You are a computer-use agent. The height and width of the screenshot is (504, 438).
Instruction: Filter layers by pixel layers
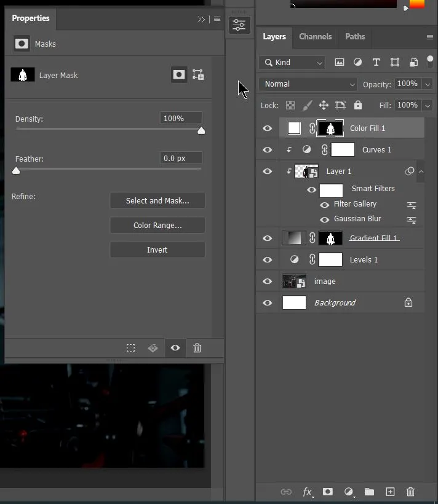point(339,62)
